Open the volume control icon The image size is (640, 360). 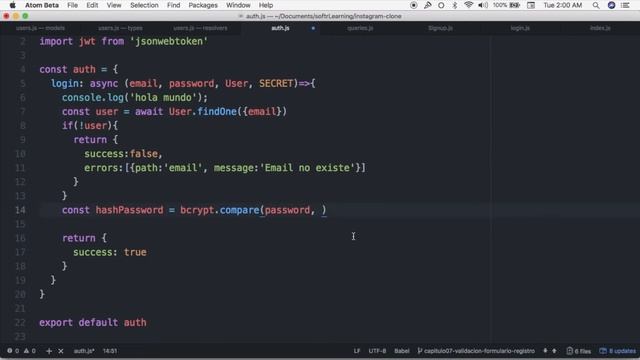483,5
